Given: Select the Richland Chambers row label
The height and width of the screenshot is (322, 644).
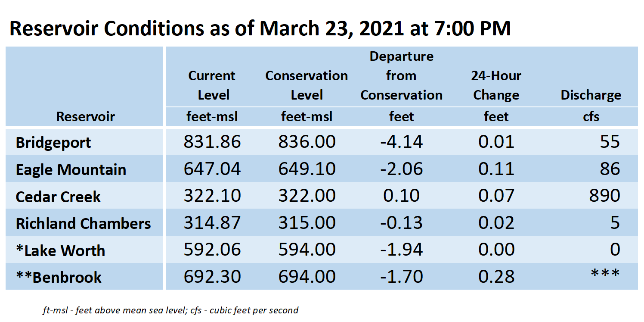Looking at the screenshot, I should click(84, 223).
